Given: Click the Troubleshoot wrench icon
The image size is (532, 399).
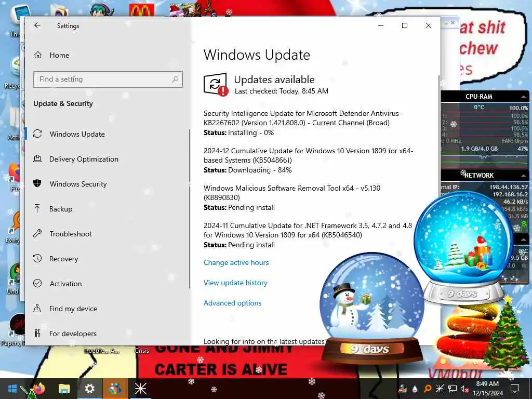Looking at the screenshot, I should pyautogui.click(x=37, y=233).
